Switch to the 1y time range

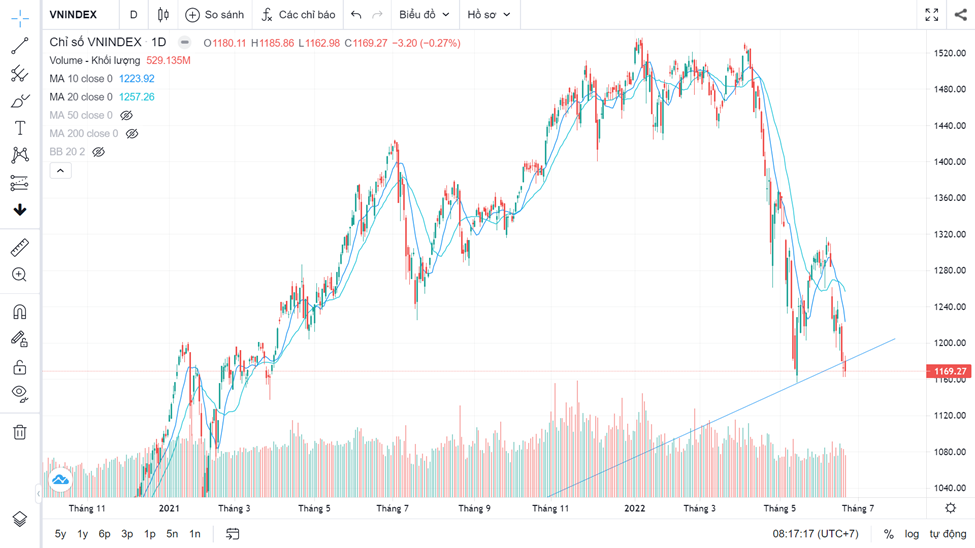tap(82, 534)
